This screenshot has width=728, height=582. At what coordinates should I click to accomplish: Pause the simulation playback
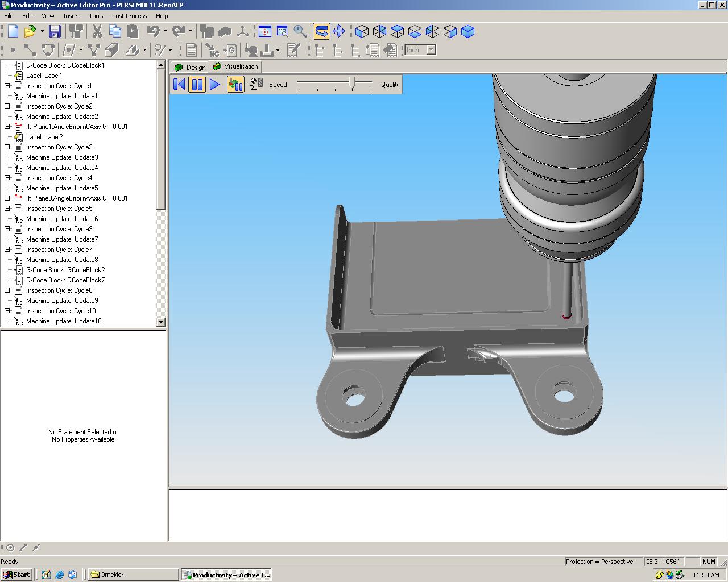[197, 85]
